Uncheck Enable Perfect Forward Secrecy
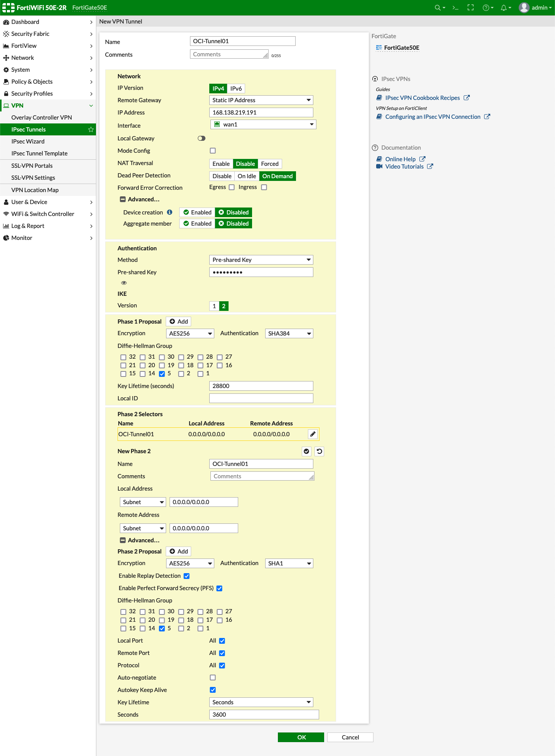The height and width of the screenshot is (756, 555). coord(219,589)
